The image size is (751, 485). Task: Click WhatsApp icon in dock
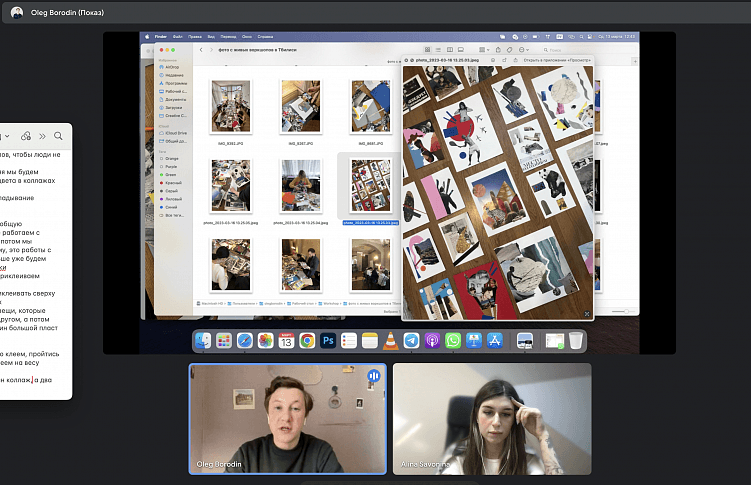click(453, 341)
